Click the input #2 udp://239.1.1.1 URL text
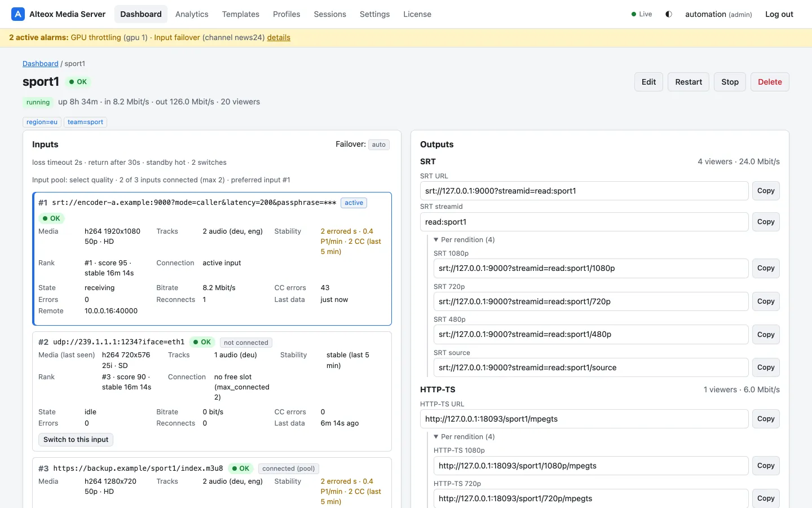The image size is (812, 508). point(118,342)
